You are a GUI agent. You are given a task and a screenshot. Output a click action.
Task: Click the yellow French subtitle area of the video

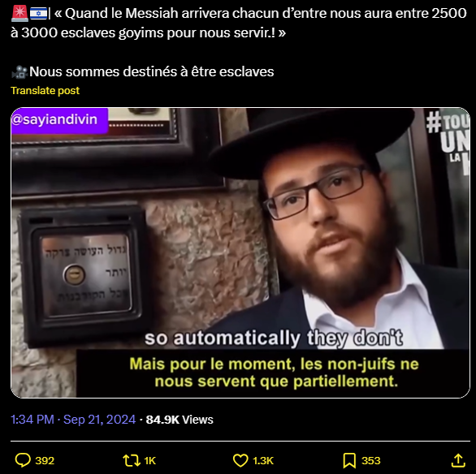[275, 373]
